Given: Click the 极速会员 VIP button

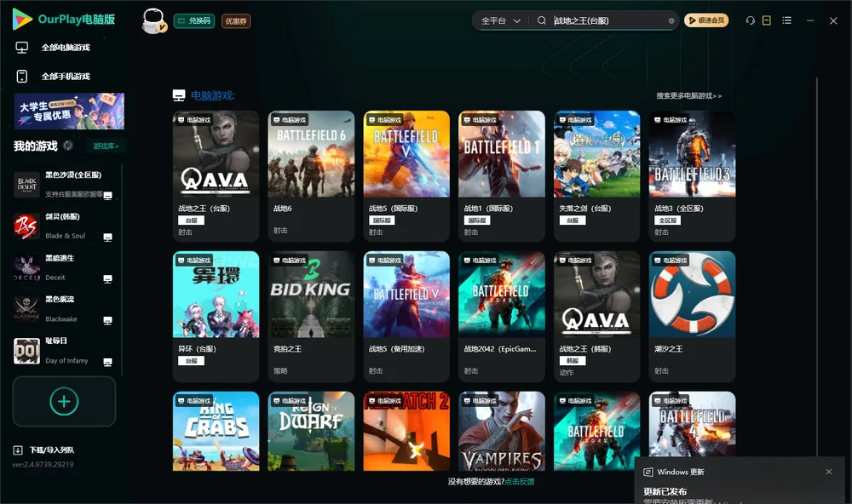Looking at the screenshot, I should point(706,20).
